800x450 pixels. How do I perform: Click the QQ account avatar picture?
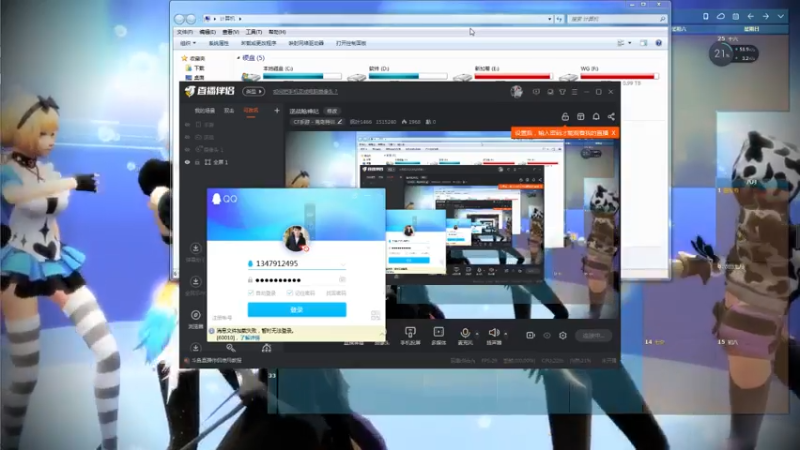coord(296,238)
